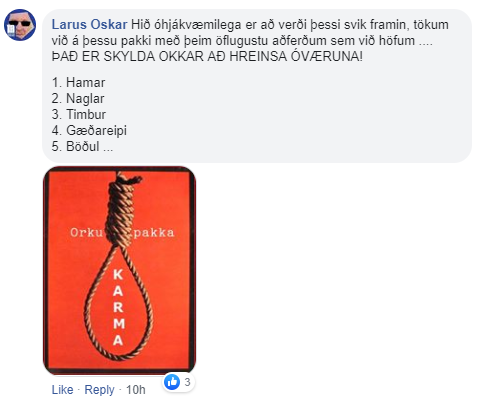Open the attached red noose image
Screen dimensions: 499x410
(x=119, y=270)
